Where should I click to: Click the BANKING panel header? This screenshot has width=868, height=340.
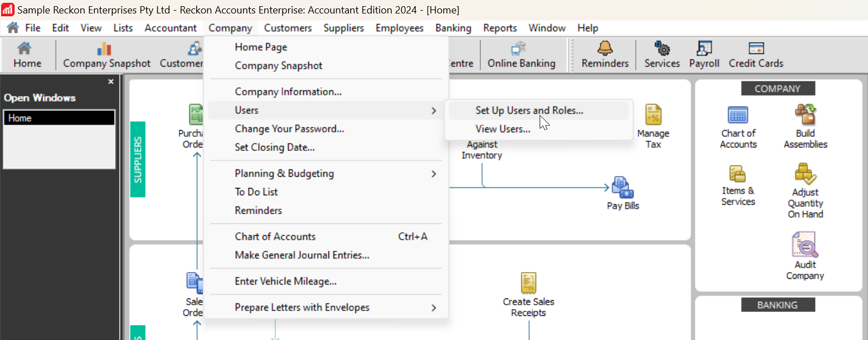click(778, 305)
